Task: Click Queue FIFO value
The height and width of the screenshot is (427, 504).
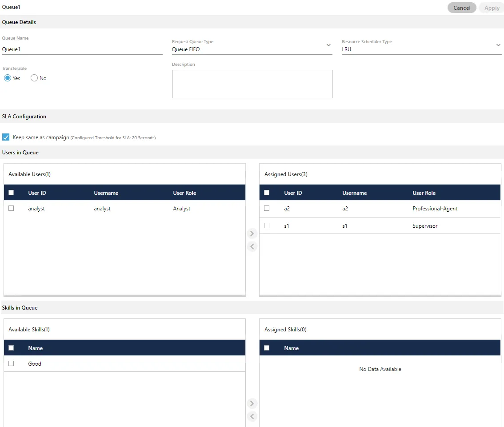Action: 186,49
